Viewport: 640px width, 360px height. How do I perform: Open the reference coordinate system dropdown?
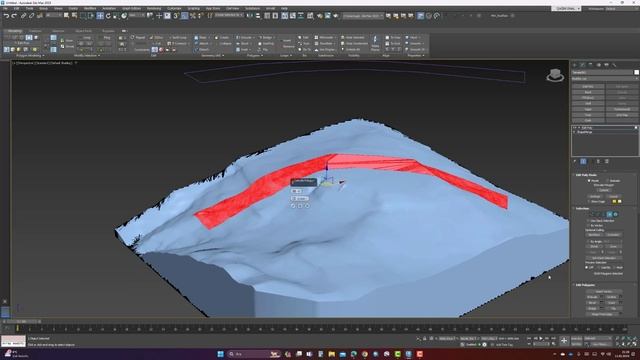pos(137,16)
